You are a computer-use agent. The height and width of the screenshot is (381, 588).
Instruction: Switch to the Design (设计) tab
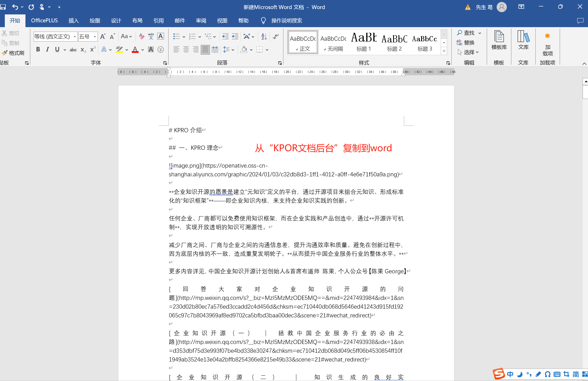point(116,21)
